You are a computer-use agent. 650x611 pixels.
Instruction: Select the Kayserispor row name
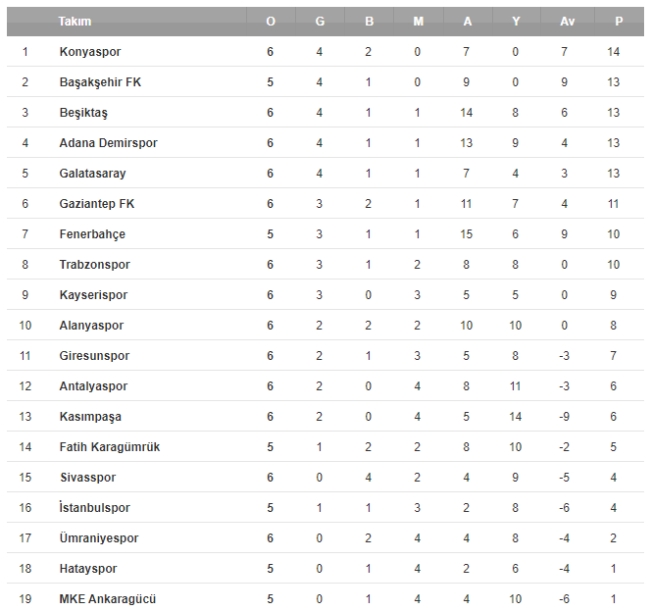tap(94, 295)
